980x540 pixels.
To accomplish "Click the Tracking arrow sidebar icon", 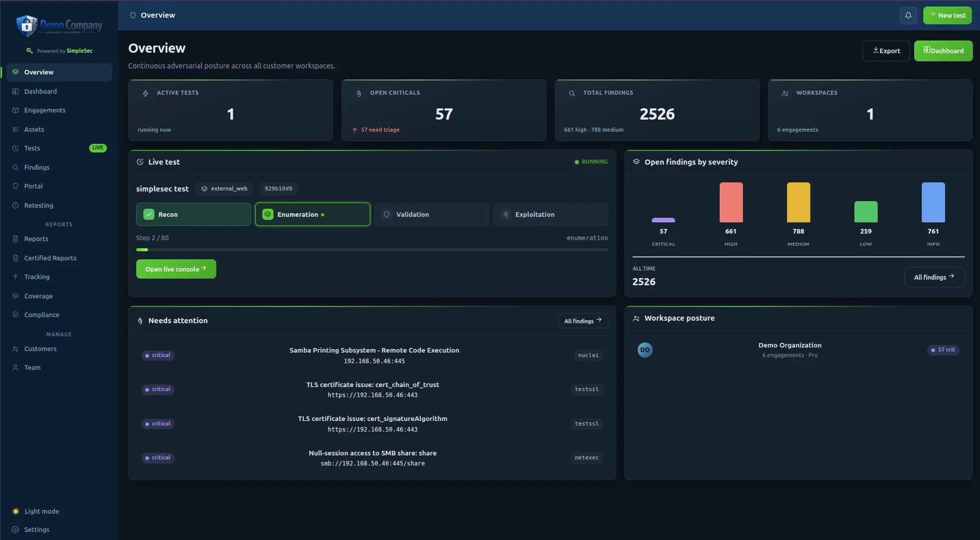I will [x=15, y=277].
